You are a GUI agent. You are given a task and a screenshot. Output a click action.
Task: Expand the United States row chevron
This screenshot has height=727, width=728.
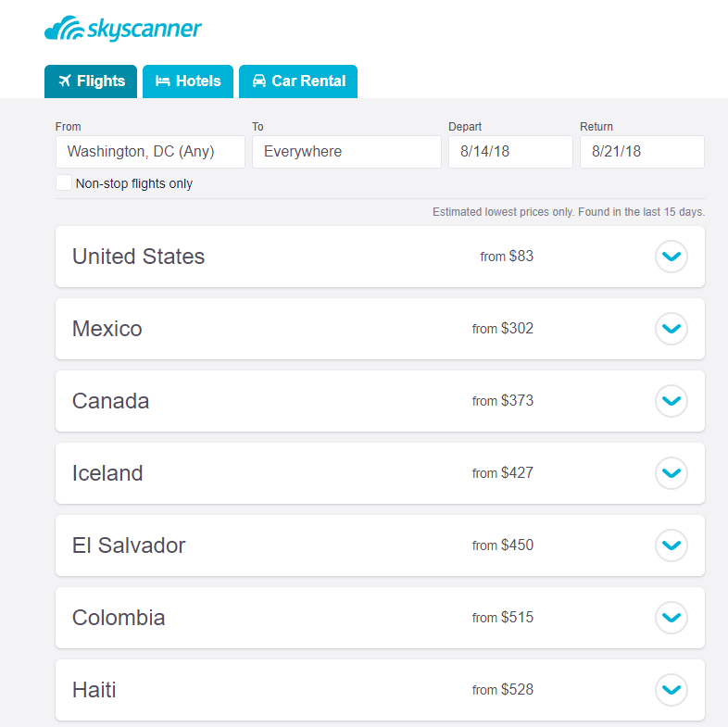click(x=672, y=257)
